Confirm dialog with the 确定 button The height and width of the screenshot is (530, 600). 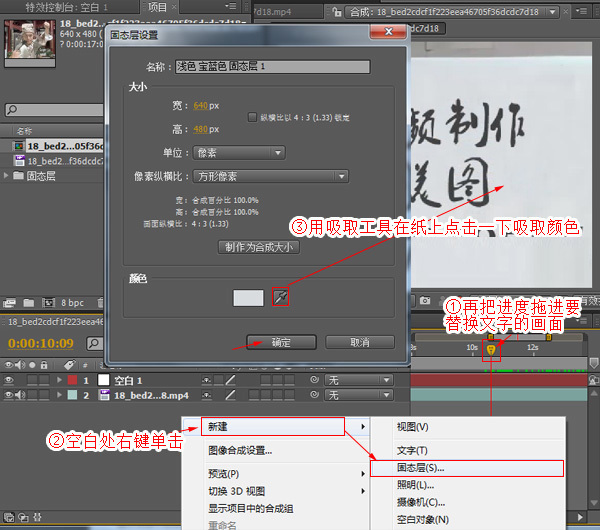[x=281, y=342]
